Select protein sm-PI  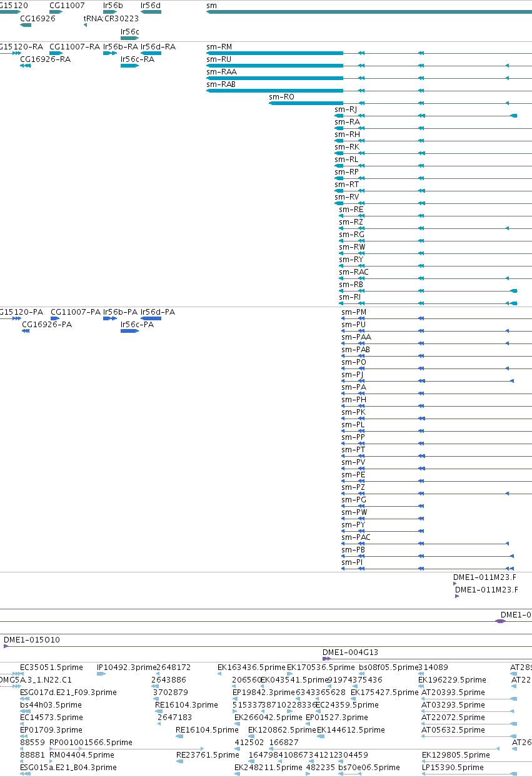428,569
